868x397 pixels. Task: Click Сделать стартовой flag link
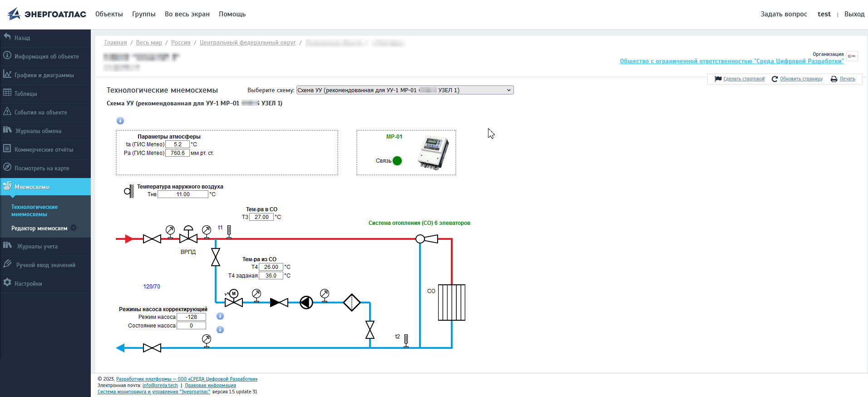tap(740, 79)
